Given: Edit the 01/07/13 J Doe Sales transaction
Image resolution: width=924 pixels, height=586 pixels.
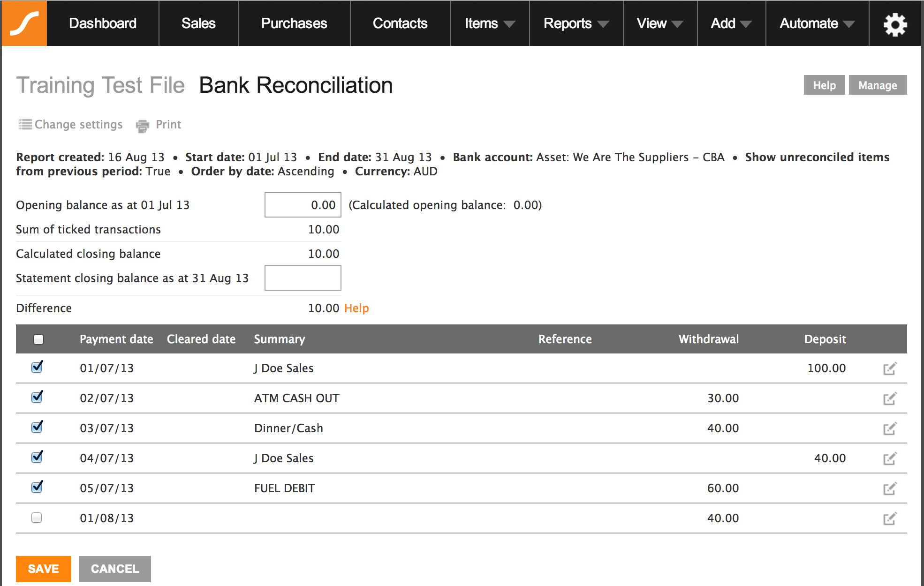Looking at the screenshot, I should pyautogui.click(x=889, y=369).
